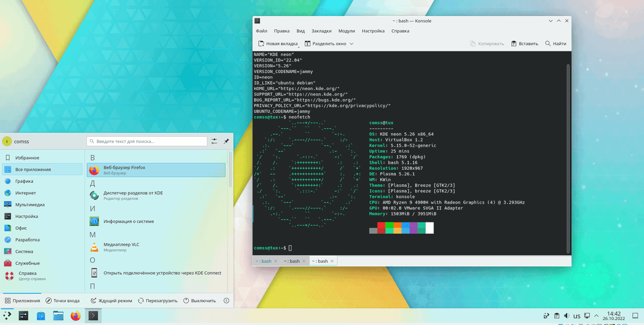This screenshot has height=325, width=644.
Task: Click the launcher application list scrollbar
Action: 231,169
